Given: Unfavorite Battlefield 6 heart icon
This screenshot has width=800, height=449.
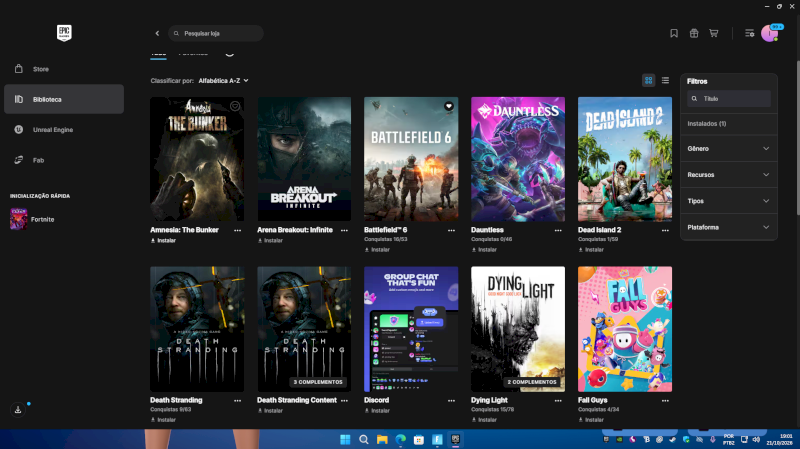Looking at the screenshot, I should point(448,106).
